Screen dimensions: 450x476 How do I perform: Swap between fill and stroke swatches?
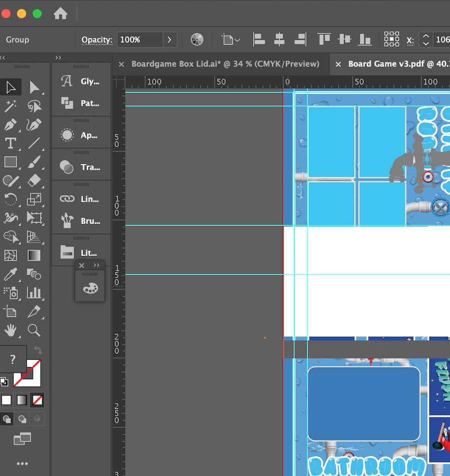(x=38, y=350)
